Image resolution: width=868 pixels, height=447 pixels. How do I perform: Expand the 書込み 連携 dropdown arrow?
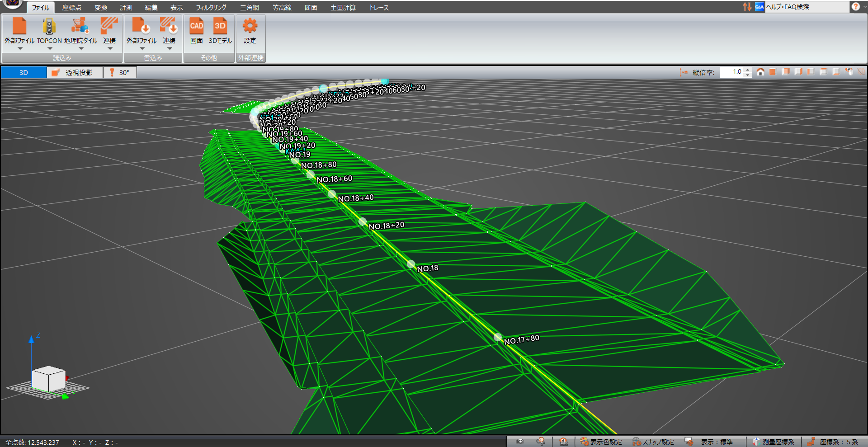click(x=169, y=49)
